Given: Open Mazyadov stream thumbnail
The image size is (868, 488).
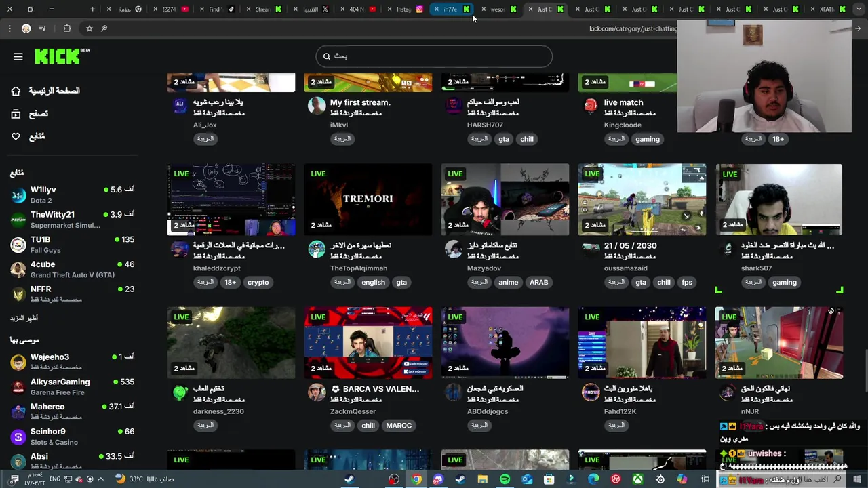Looking at the screenshot, I should 505,199.
